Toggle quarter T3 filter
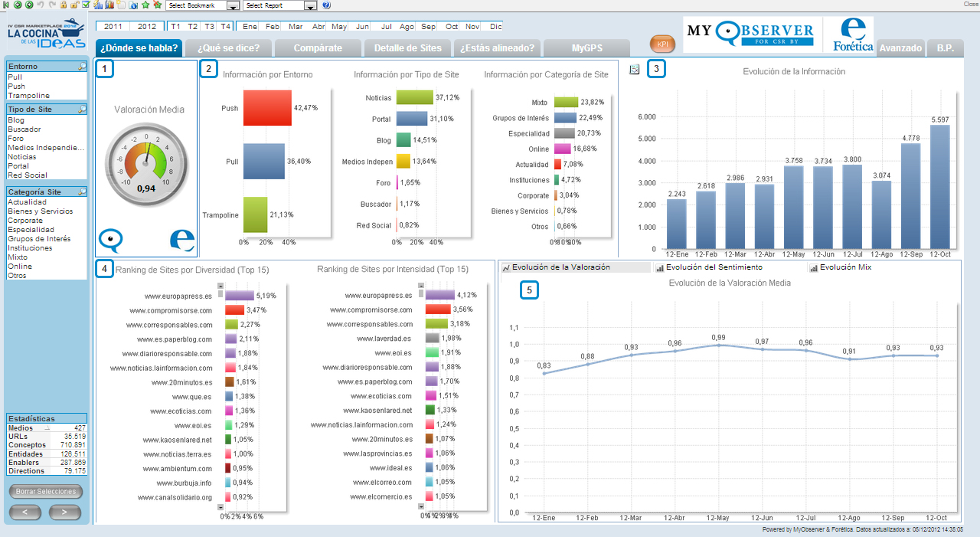This screenshot has width=980, height=537. click(210, 26)
